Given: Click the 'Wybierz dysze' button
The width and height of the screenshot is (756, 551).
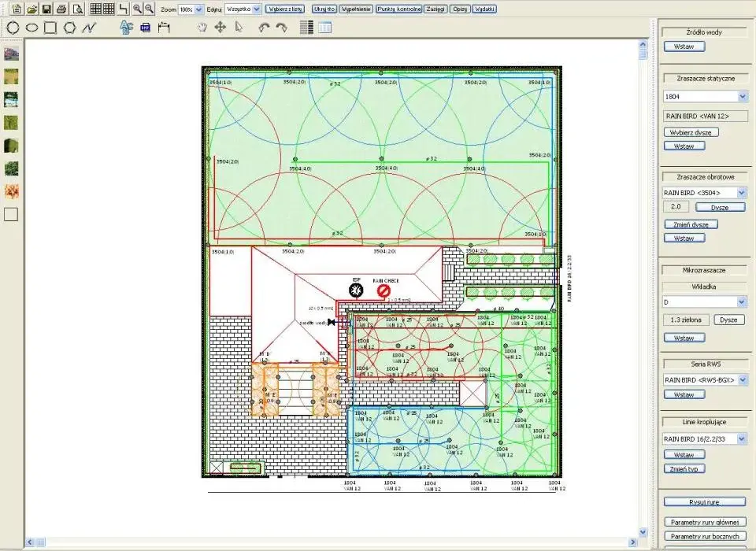Looking at the screenshot, I should point(691,132).
